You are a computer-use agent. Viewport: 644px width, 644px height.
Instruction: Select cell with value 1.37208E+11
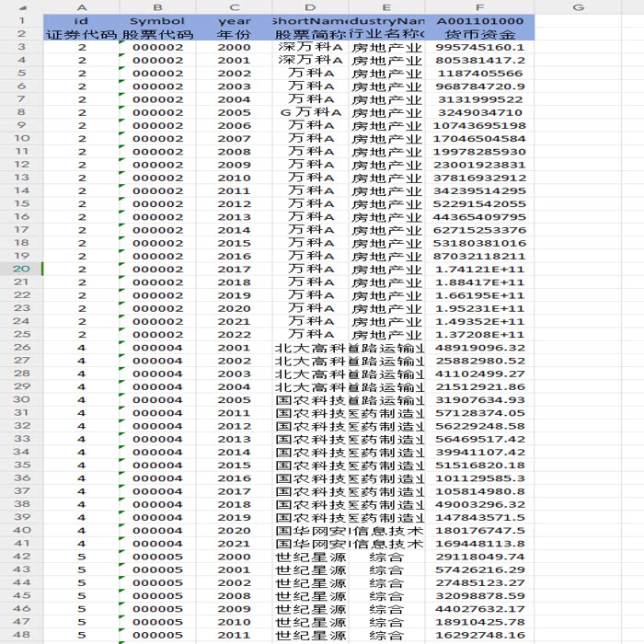(x=479, y=334)
